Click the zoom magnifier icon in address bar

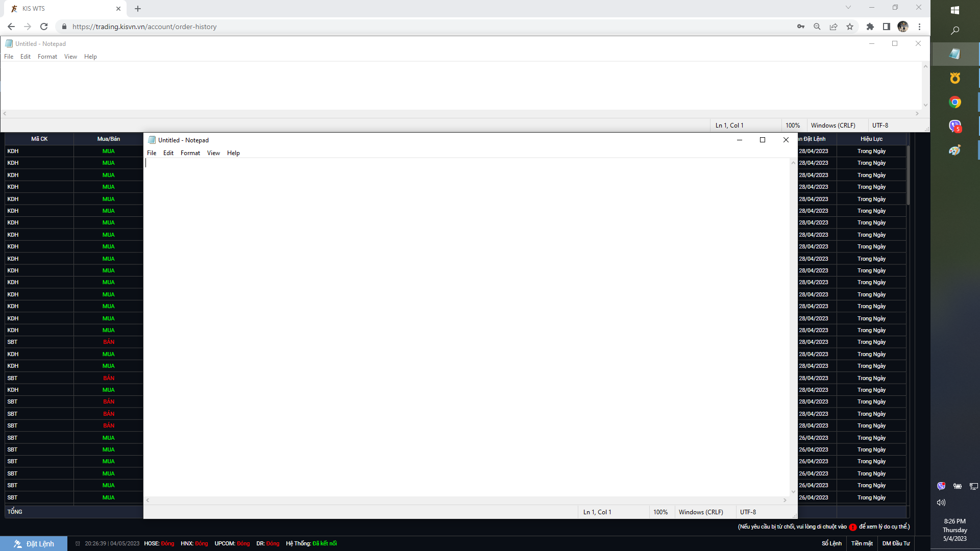(x=817, y=27)
